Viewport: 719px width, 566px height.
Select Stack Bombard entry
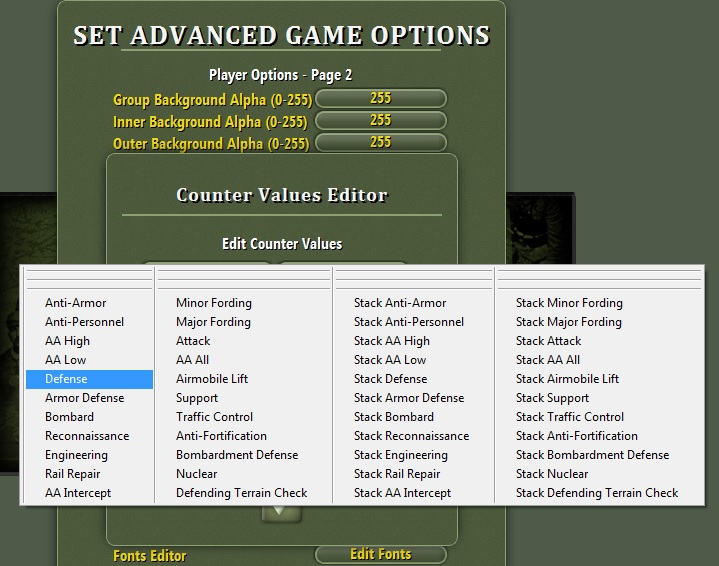(x=414, y=417)
